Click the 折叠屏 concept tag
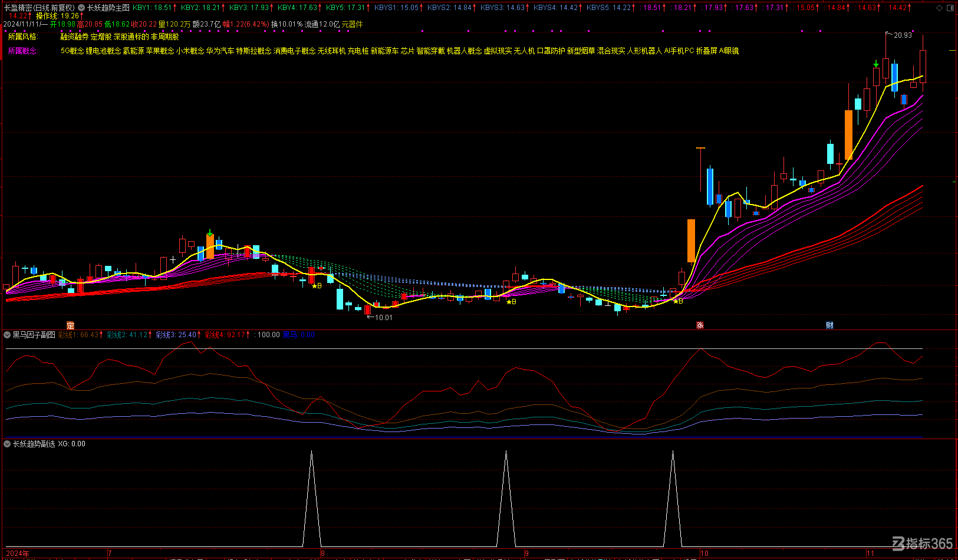Image resolution: width=958 pixels, height=560 pixels. coord(706,51)
